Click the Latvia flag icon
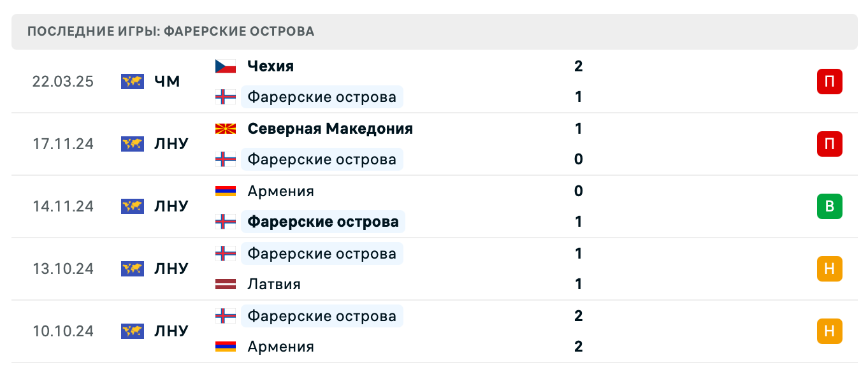This screenshot has height=372, width=868. tap(226, 284)
